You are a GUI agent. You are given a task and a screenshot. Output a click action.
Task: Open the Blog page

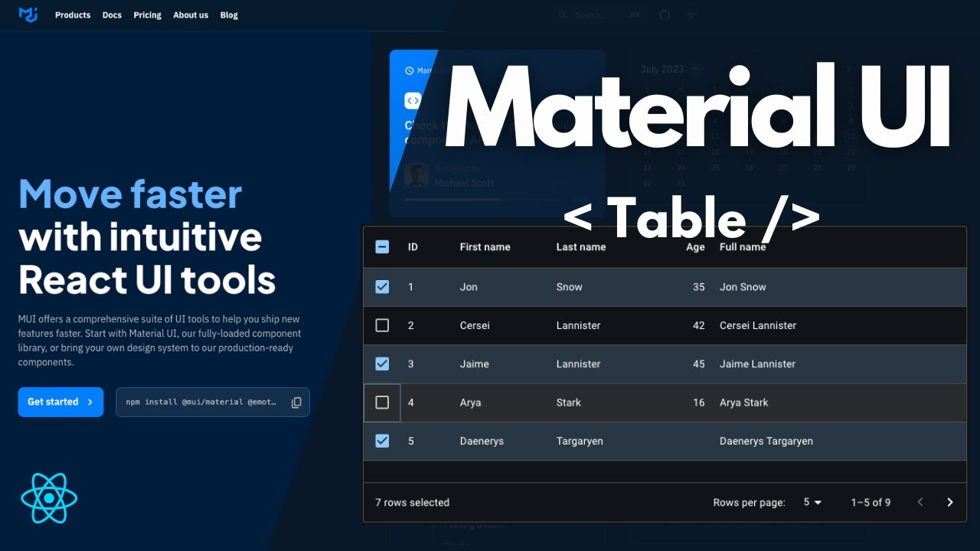(x=229, y=15)
